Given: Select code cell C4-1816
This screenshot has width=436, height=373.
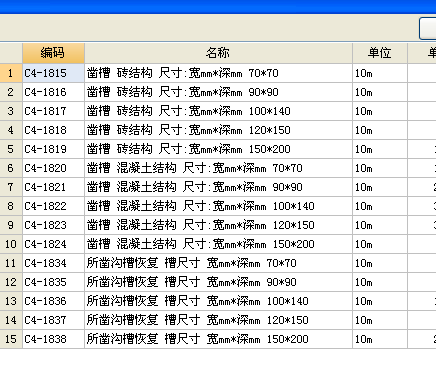Looking at the screenshot, I should (53, 92).
